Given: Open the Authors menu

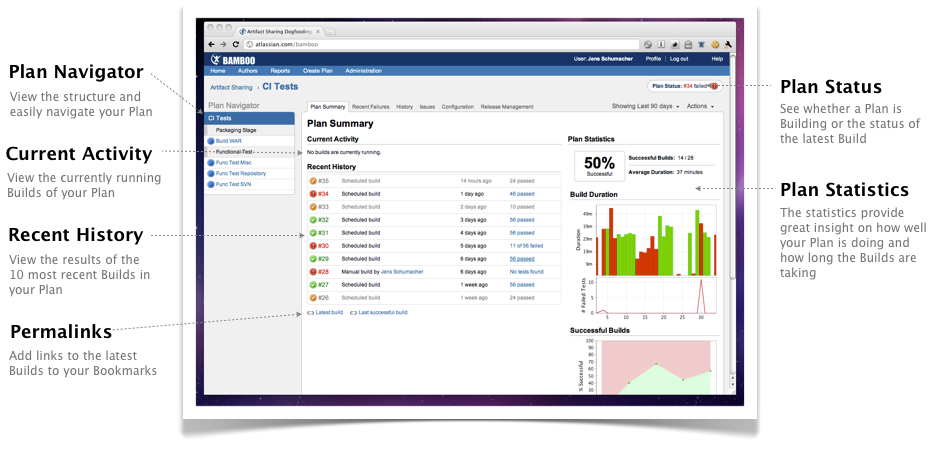Looking at the screenshot, I should pyautogui.click(x=247, y=71).
